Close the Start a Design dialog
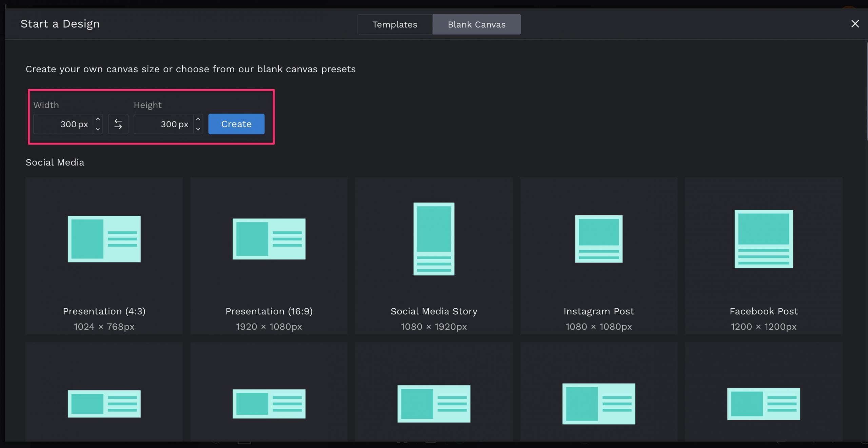 tap(855, 23)
